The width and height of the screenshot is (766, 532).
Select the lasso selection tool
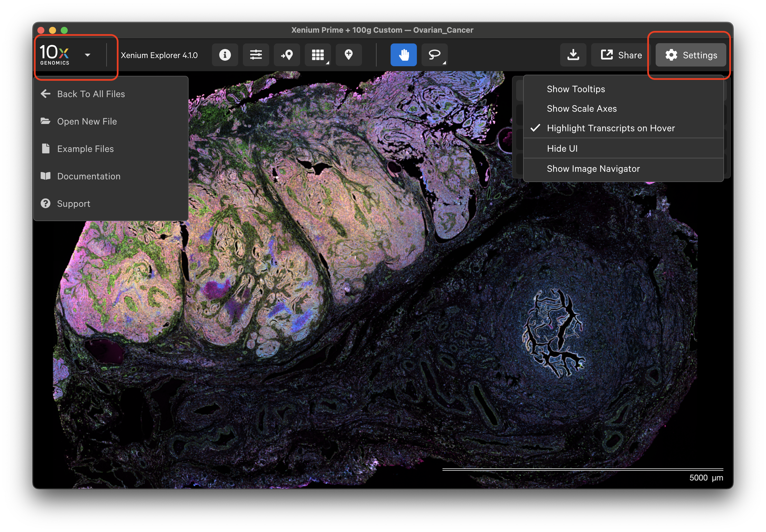tap(434, 55)
